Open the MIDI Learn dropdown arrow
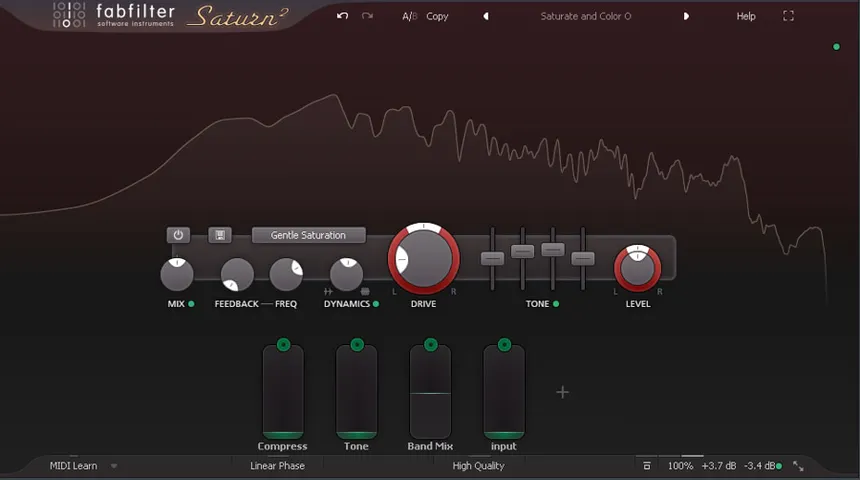Viewport: 860px width, 480px height. [x=114, y=466]
